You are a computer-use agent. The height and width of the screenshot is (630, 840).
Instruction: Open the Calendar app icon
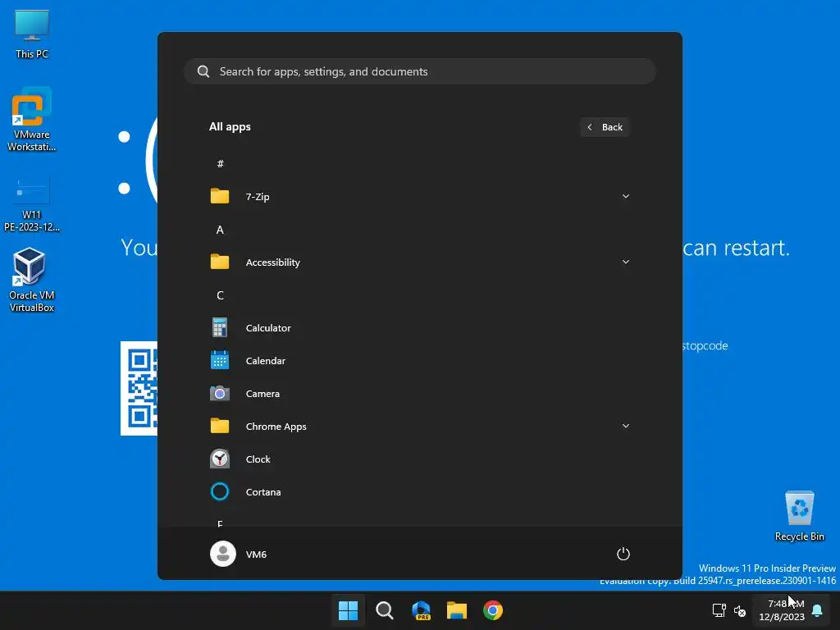click(220, 361)
